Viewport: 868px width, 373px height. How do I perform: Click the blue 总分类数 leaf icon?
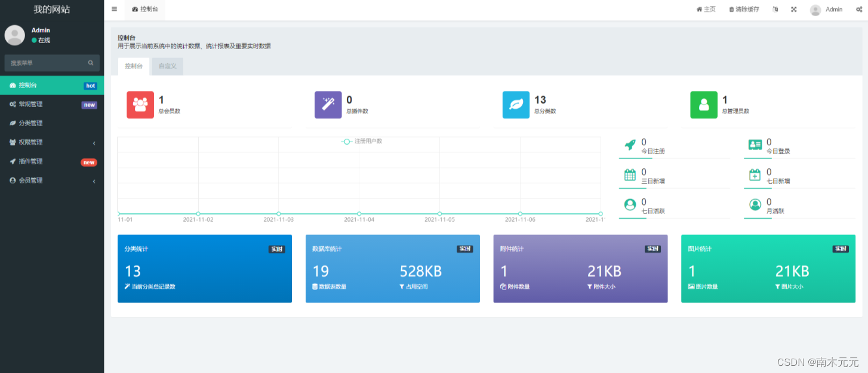pos(516,105)
